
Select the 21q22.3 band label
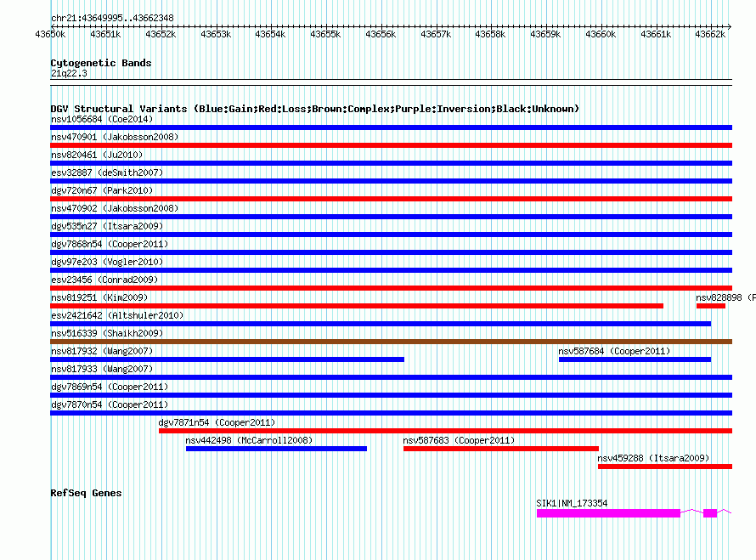[69, 73]
